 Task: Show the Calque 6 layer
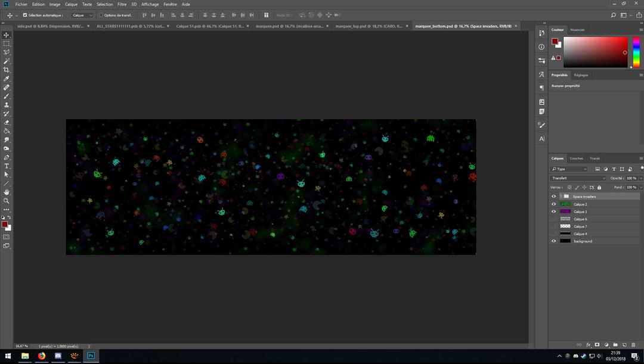(553, 219)
